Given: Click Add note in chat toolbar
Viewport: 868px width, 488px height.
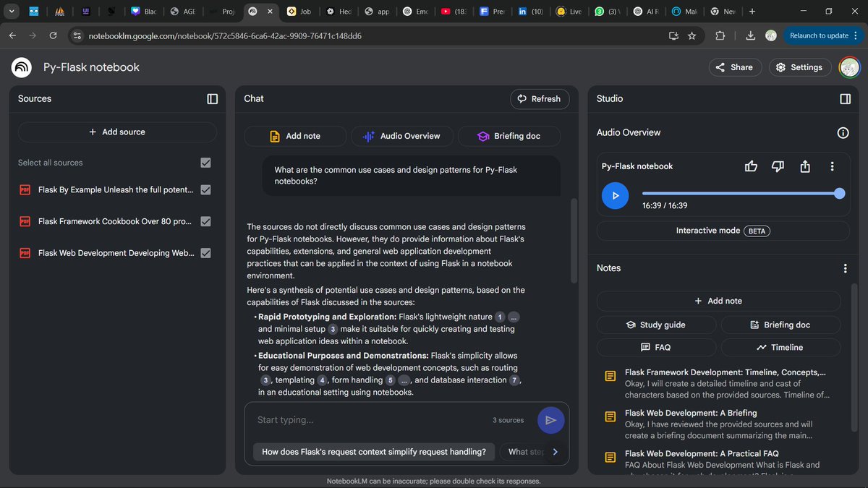Looking at the screenshot, I should point(294,136).
